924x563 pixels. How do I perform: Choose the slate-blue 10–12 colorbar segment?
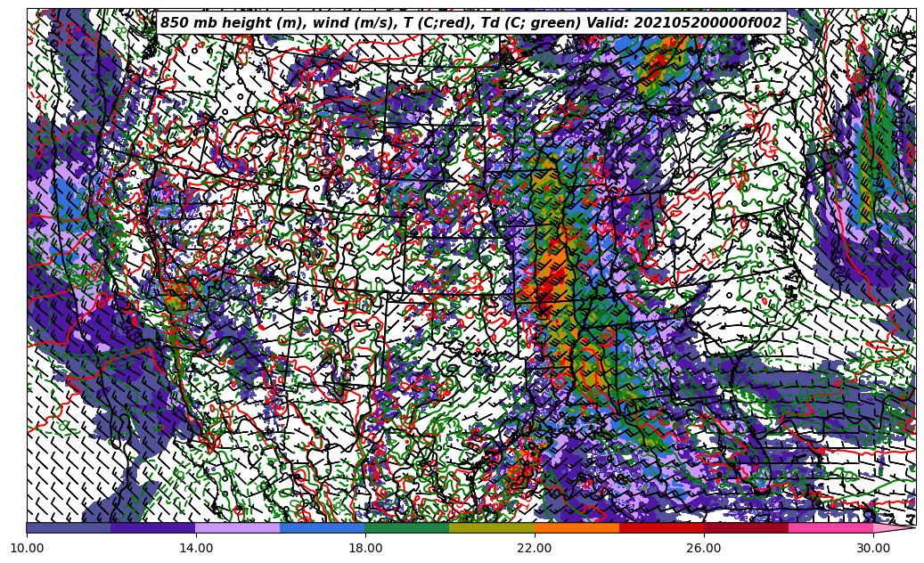[69, 528]
